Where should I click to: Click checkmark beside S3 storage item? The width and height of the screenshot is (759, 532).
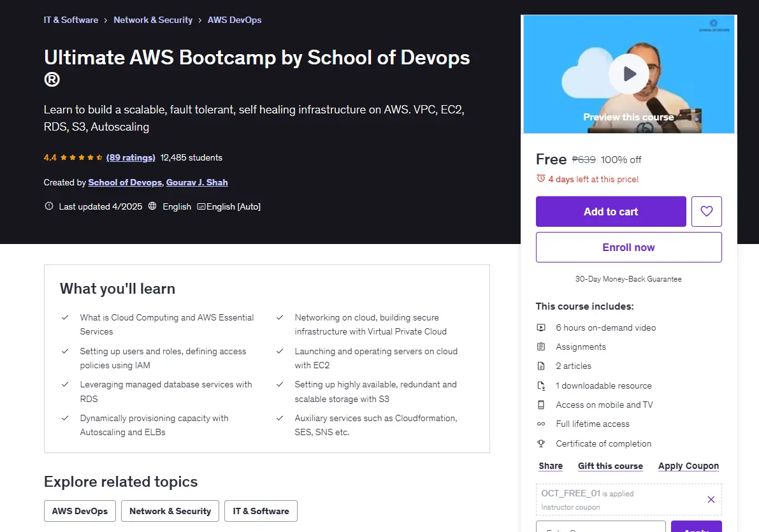280,384
